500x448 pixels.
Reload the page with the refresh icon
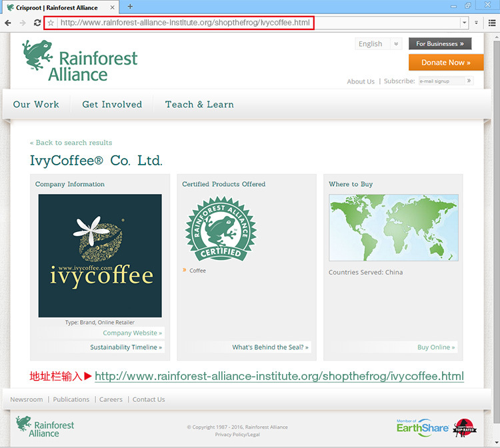[x=37, y=23]
